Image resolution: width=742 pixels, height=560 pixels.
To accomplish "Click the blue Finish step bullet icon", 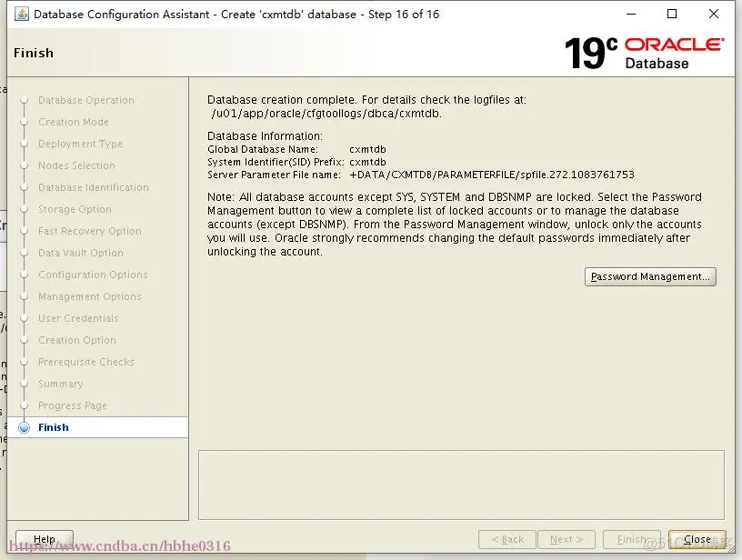I will coord(25,427).
